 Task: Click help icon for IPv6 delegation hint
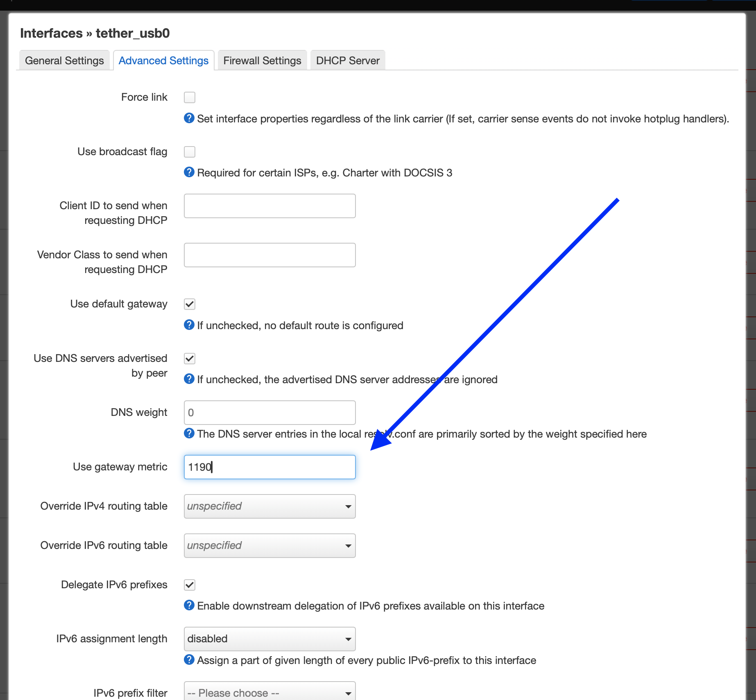pyautogui.click(x=189, y=605)
